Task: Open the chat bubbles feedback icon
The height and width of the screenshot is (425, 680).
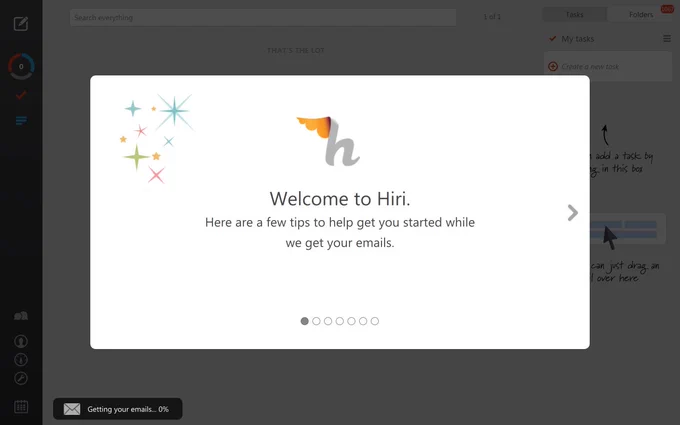Action: pyautogui.click(x=21, y=316)
